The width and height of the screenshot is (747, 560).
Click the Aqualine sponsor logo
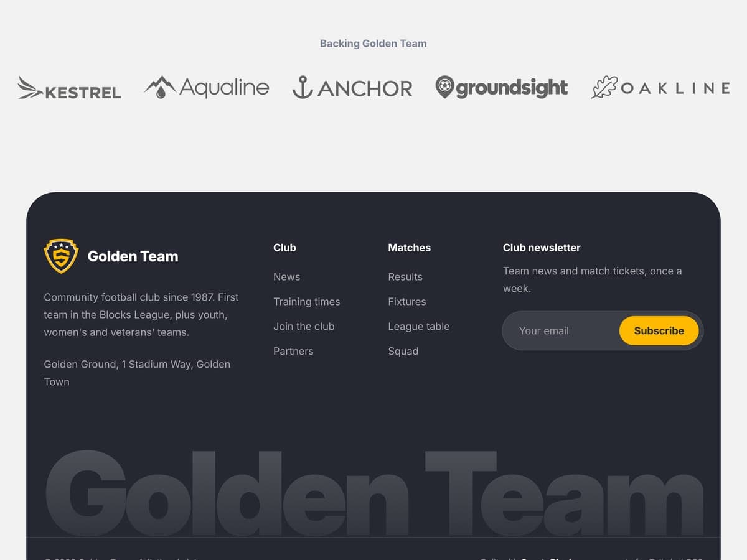[207, 88]
